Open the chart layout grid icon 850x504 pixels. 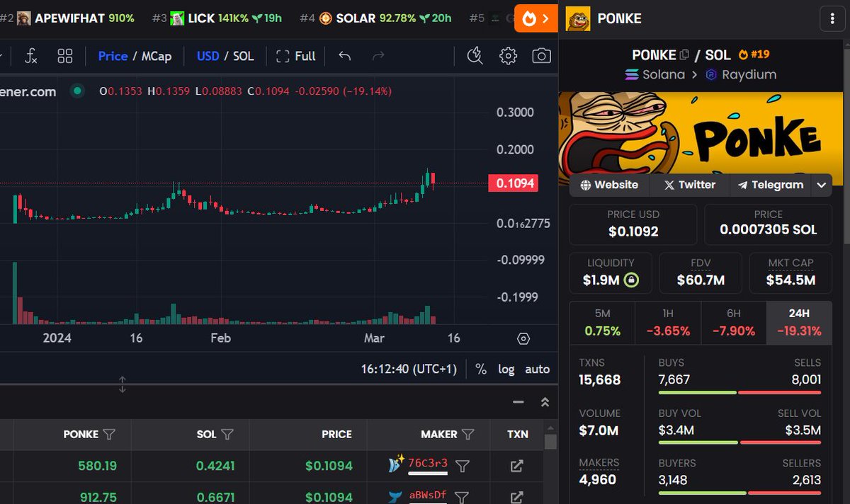pyautogui.click(x=64, y=56)
